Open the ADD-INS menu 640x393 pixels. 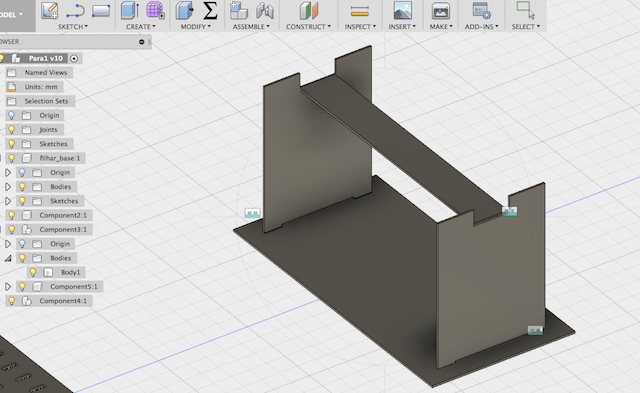tap(481, 27)
